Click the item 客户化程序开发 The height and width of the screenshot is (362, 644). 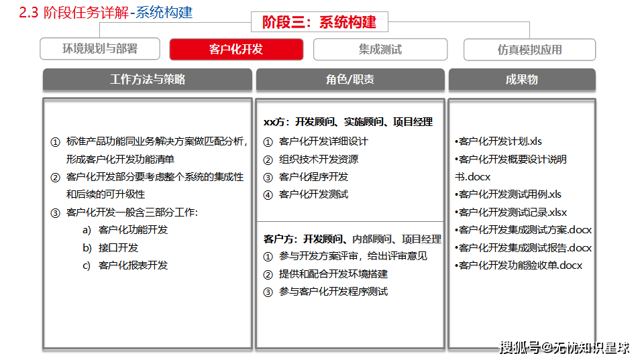tap(313, 177)
